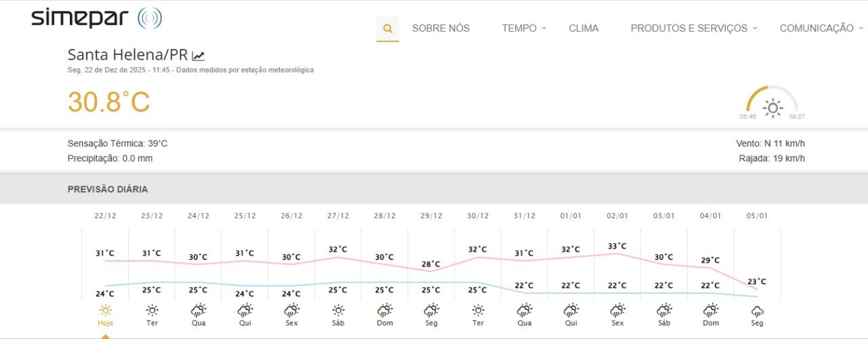This screenshot has height=339, width=868.
Task: Click the 05:46 sunrise time
Action: point(748,117)
